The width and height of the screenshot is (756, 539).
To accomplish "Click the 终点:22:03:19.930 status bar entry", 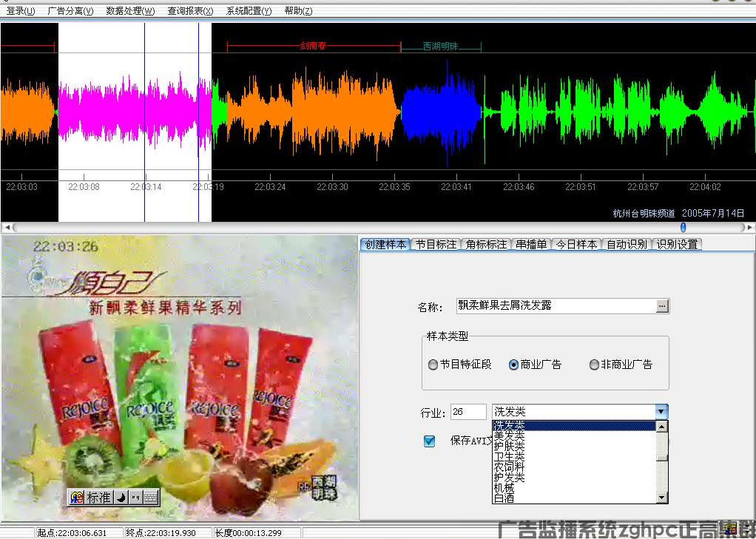I will pos(161,533).
